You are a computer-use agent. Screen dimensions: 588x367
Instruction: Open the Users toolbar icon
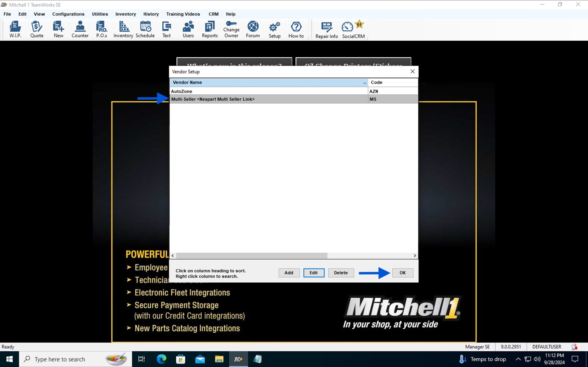point(188,29)
